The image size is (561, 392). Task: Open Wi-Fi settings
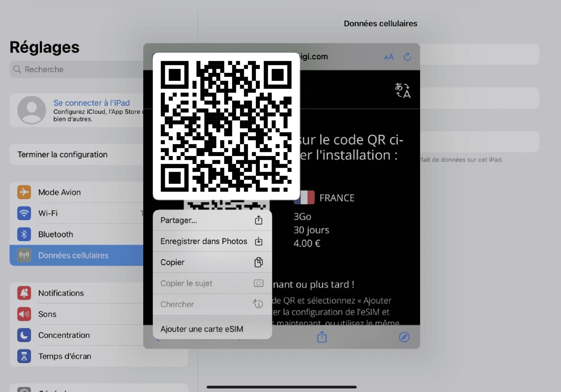coord(77,213)
